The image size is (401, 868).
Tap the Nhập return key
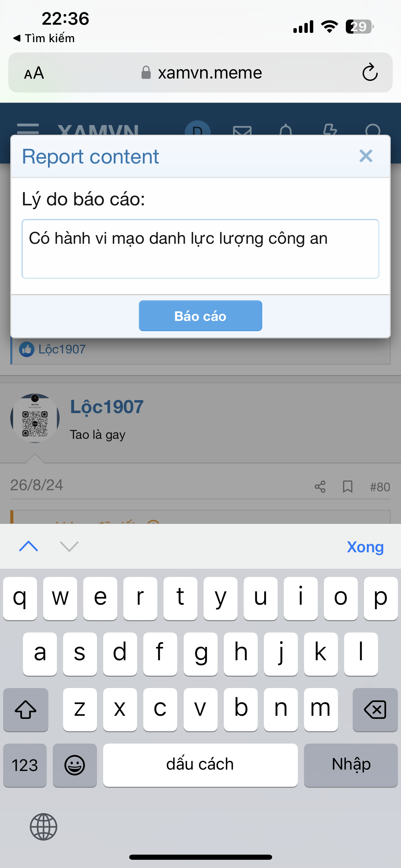point(351,765)
